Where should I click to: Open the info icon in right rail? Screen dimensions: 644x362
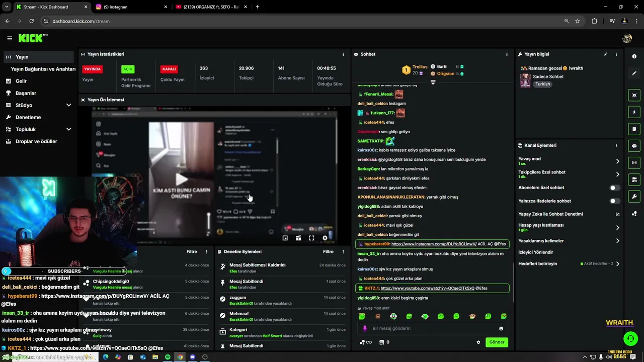point(634,57)
